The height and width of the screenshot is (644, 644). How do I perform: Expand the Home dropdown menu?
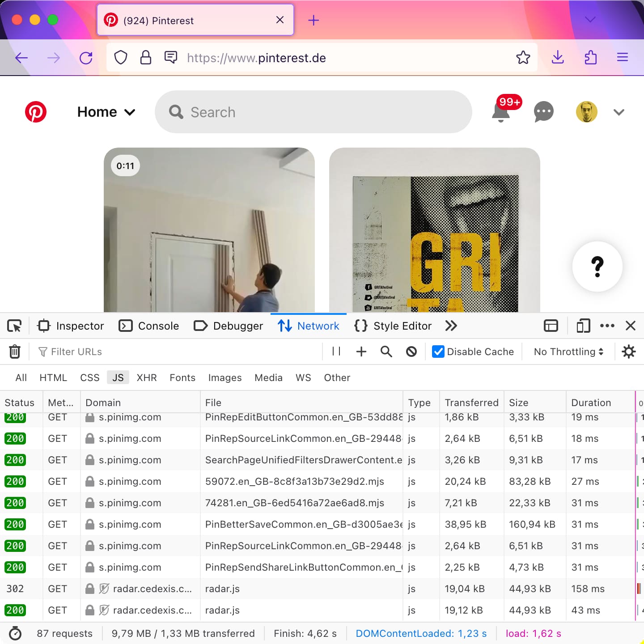coord(106,112)
